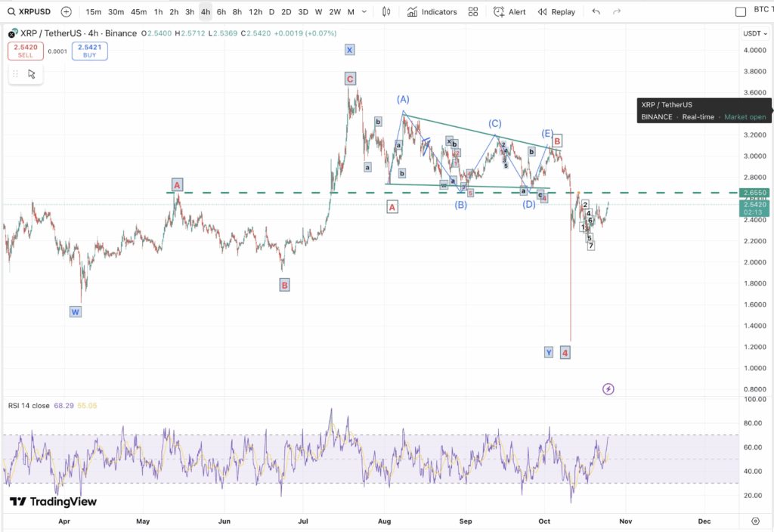Undo the last chart action
The width and height of the screenshot is (774, 532).
[595, 11]
